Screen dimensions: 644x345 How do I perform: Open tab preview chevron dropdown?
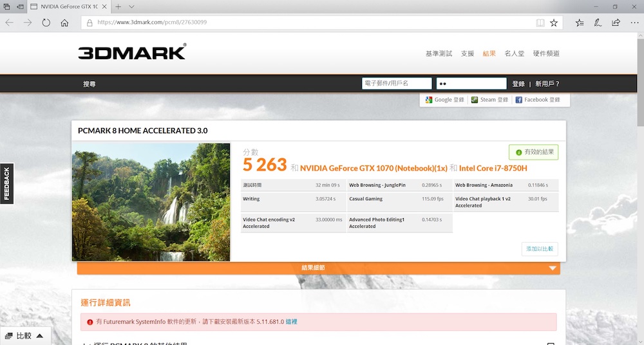(x=131, y=6)
